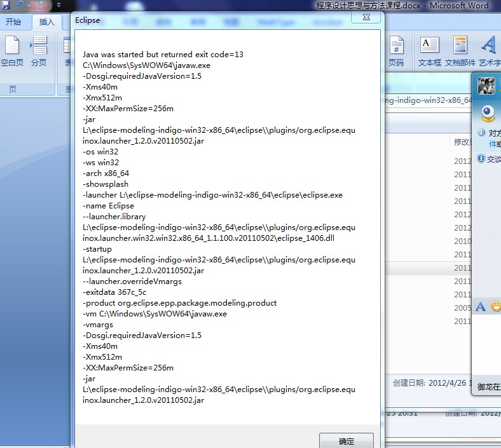501x448 pixels.
Task: Click the 分页 page break icon
Action: (x=39, y=50)
